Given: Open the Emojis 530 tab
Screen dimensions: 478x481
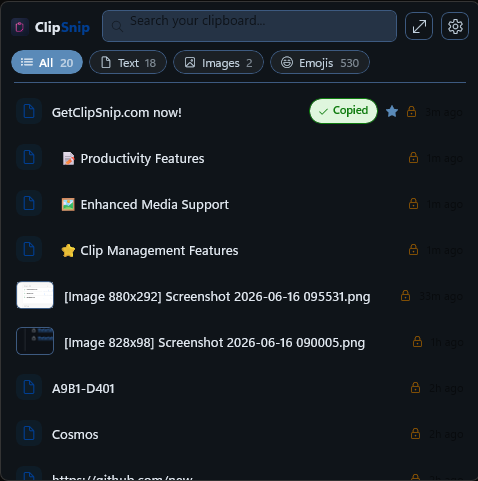Looking at the screenshot, I should [x=320, y=62].
